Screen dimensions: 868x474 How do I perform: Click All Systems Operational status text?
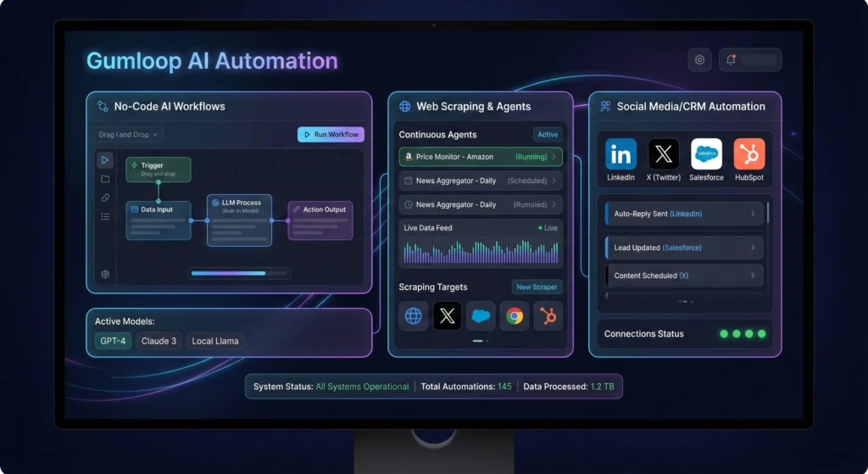pos(362,387)
